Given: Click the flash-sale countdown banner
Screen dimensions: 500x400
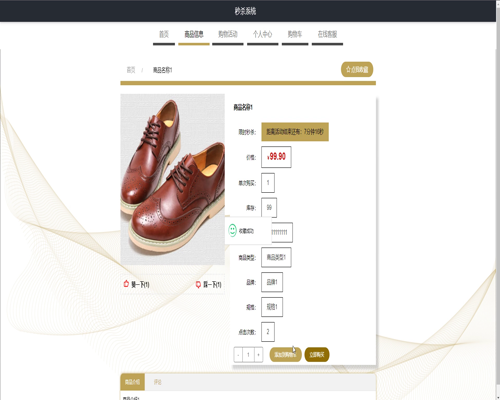Looking at the screenshot, I should click(x=295, y=132).
